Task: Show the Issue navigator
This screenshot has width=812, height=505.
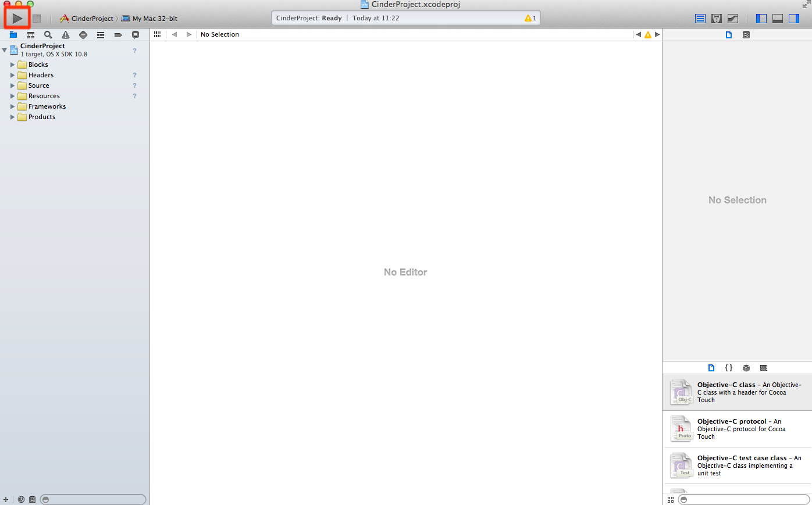Action: pyautogui.click(x=66, y=35)
